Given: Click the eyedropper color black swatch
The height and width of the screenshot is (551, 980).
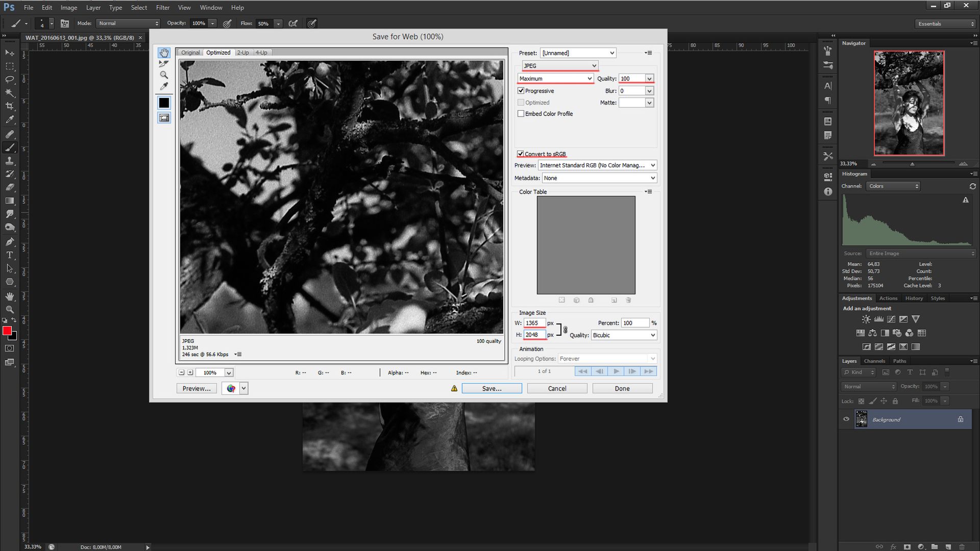Looking at the screenshot, I should (x=164, y=103).
